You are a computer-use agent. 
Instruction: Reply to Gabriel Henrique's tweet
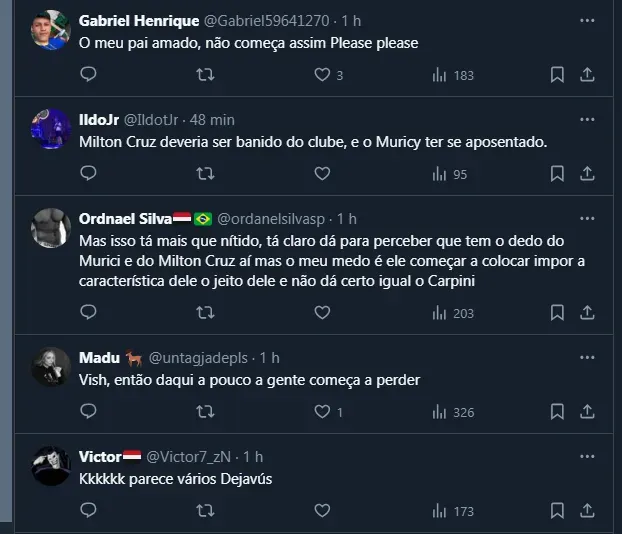tap(88, 75)
